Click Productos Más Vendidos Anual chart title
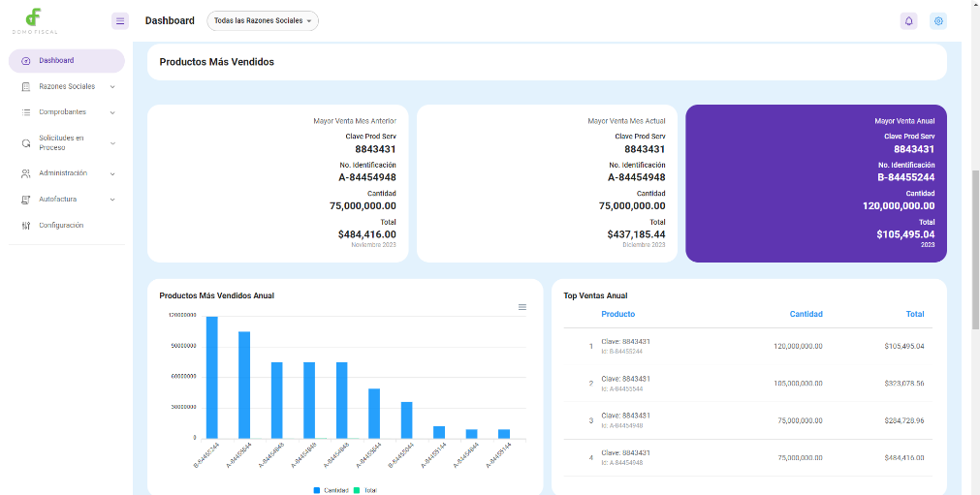Screen dimensions: 980x495 point(217,295)
